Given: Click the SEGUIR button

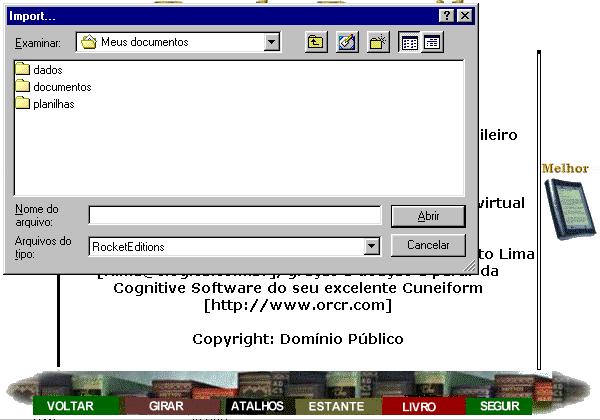Looking at the screenshot, I should [499, 407].
